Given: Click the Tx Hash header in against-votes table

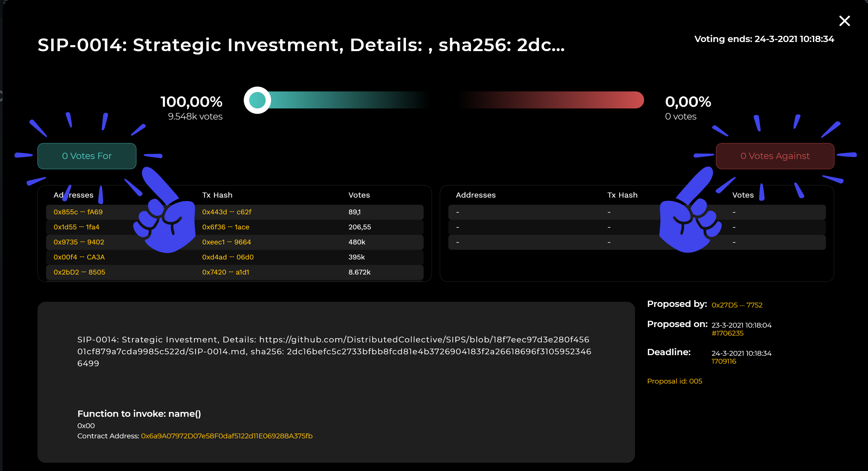Looking at the screenshot, I should click(x=622, y=195).
